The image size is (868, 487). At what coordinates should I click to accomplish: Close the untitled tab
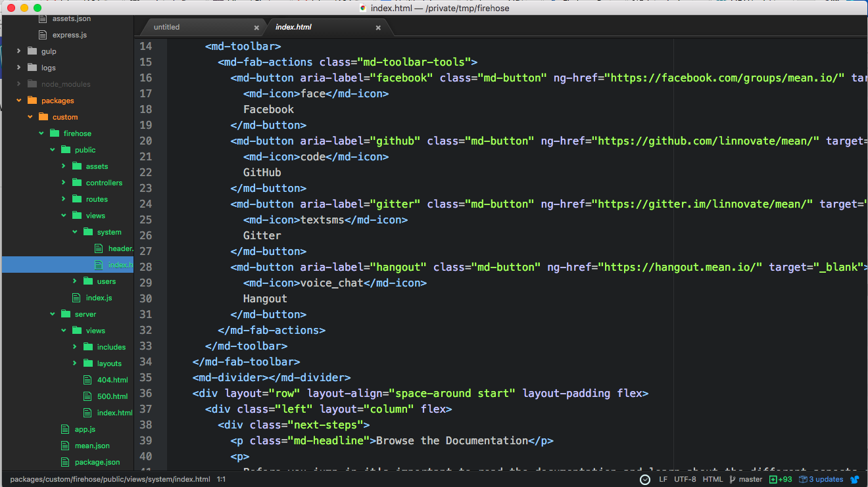coord(256,28)
